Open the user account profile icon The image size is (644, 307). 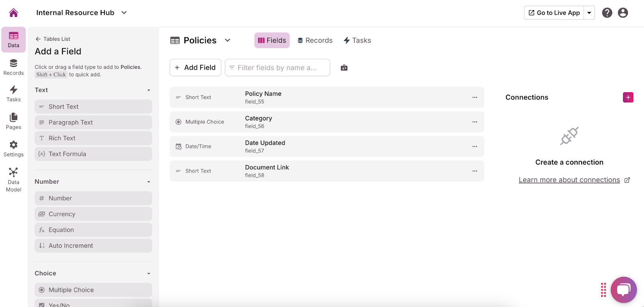tap(623, 13)
